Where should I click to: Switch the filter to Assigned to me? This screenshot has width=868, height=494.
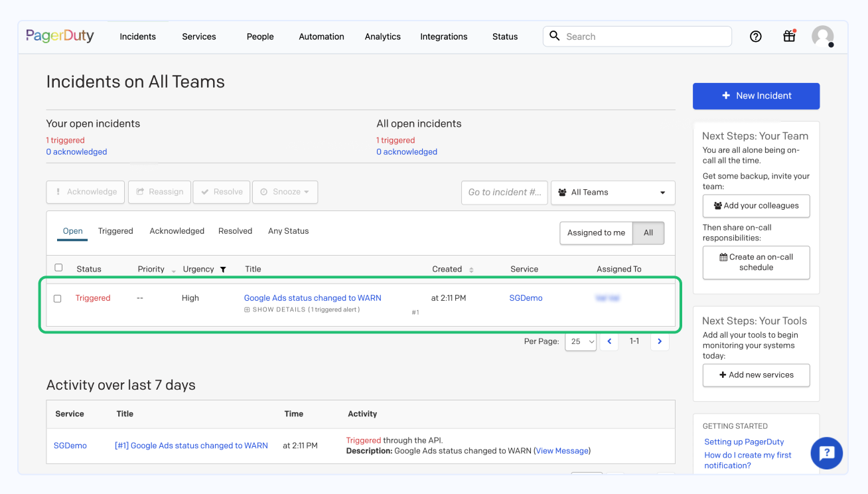click(x=596, y=233)
